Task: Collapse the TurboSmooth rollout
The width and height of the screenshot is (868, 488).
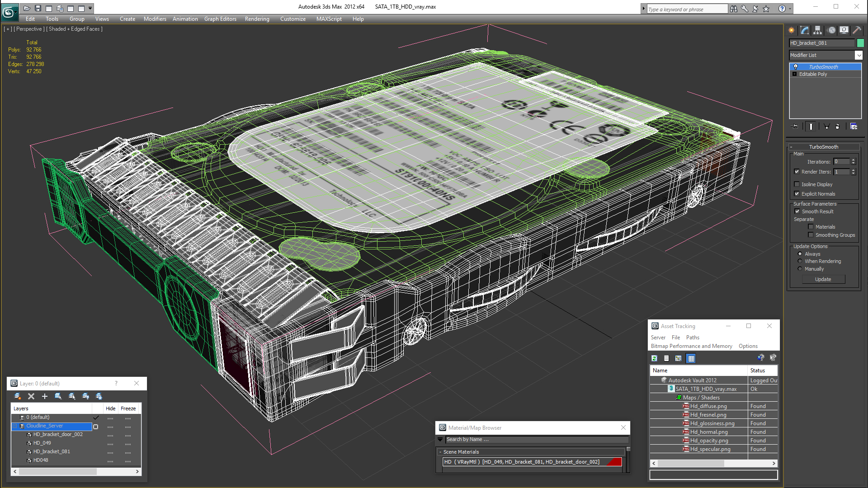Action: pos(791,147)
